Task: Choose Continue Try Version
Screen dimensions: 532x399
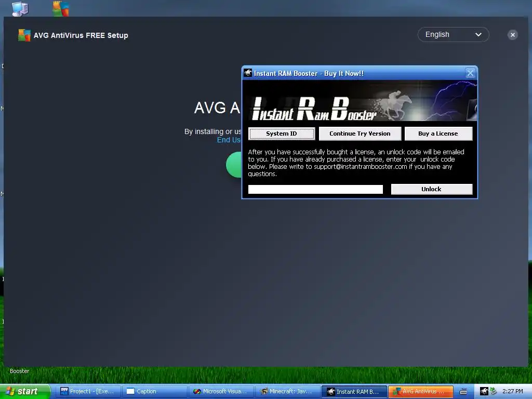Action: [x=360, y=134]
